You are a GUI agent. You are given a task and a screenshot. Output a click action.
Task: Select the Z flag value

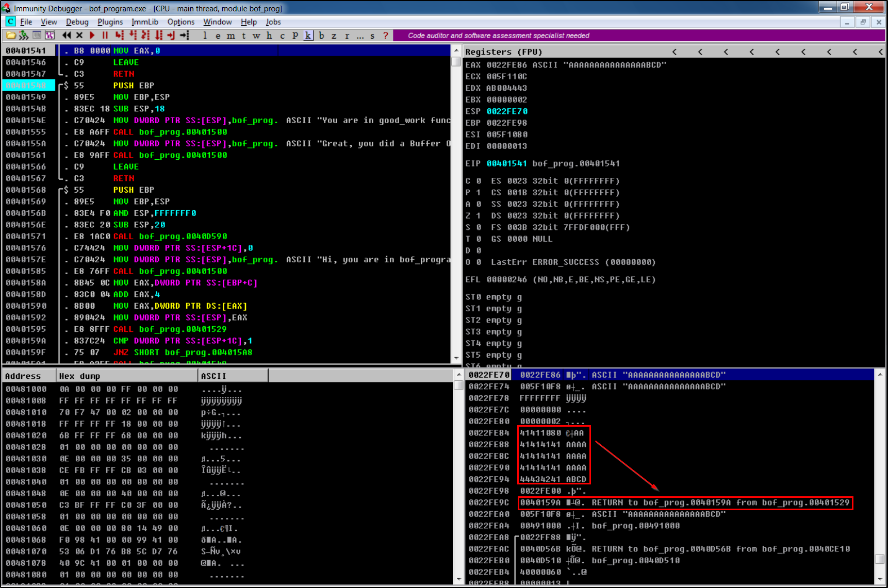(x=479, y=215)
